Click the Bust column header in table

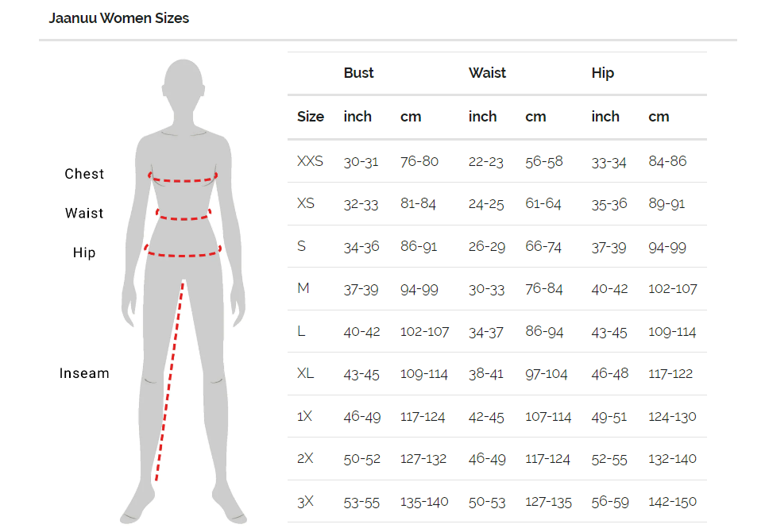point(358,73)
